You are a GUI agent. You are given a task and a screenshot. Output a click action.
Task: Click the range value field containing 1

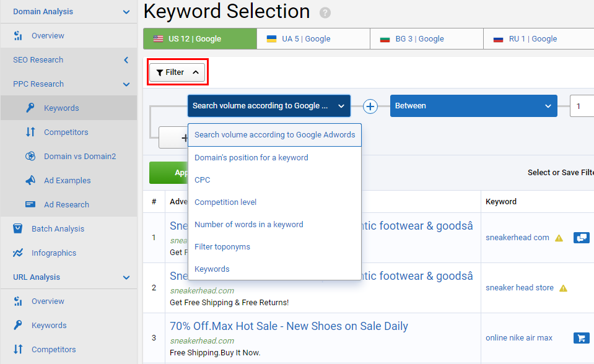tap(582, 106)
